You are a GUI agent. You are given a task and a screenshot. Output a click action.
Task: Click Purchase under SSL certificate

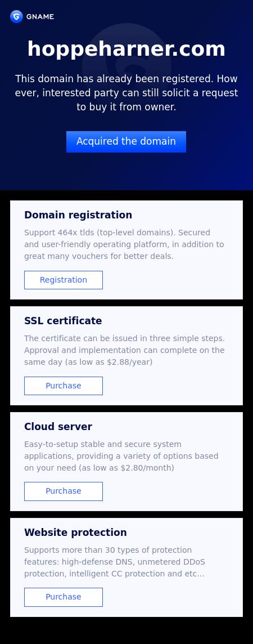pyautogui.click(x=64, y=386)
